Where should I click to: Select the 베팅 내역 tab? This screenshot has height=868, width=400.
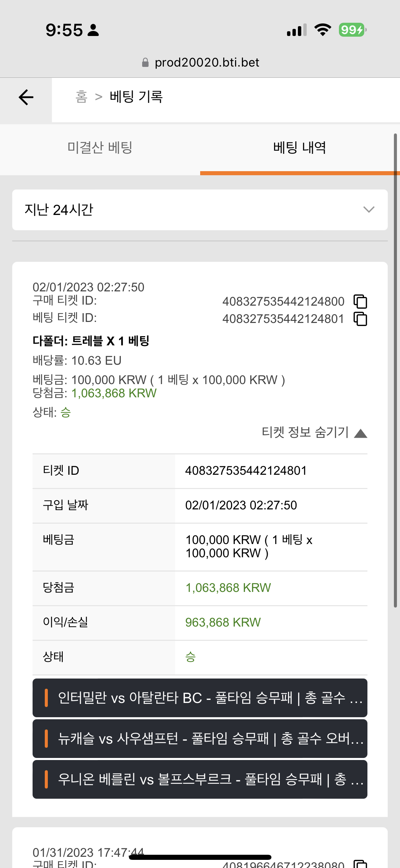(300, 148)
